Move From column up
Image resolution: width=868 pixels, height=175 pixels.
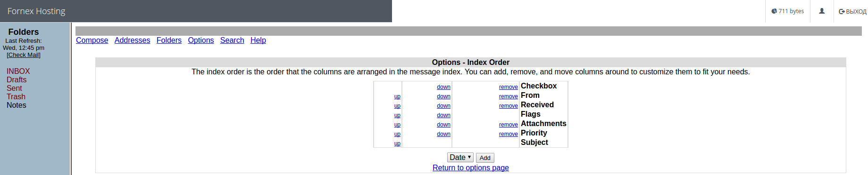[397, 96]
